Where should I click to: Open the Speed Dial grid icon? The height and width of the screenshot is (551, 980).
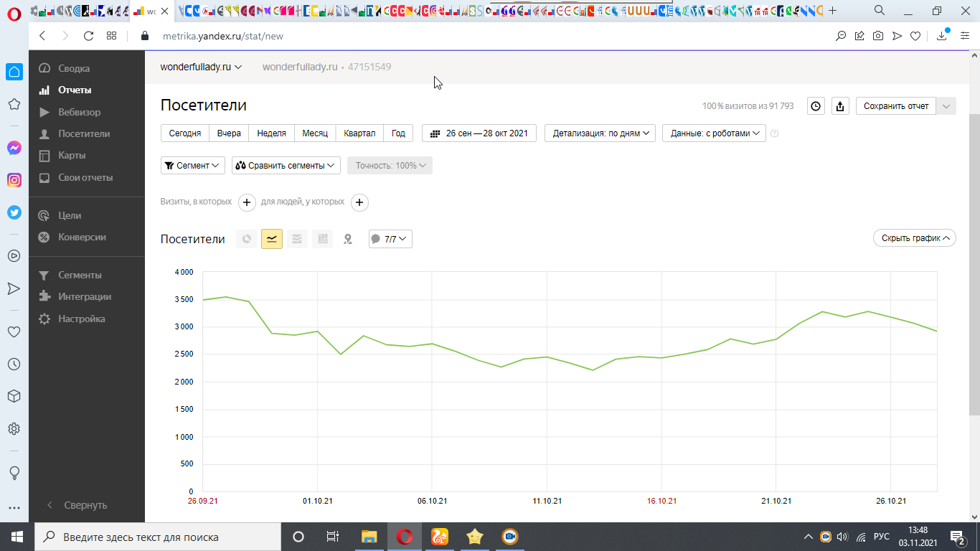click(x=111, y=36)
